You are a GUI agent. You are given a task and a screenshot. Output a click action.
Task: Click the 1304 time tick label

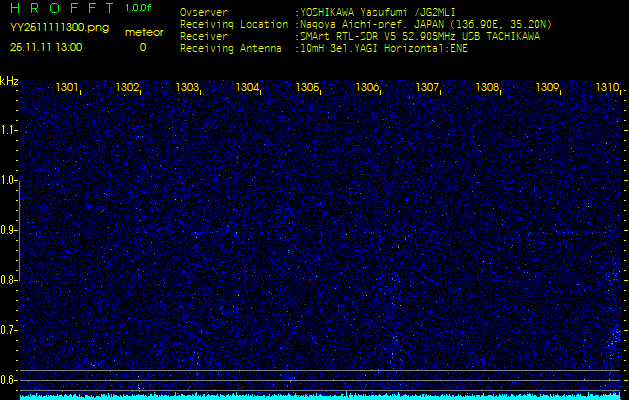[247, 88]
